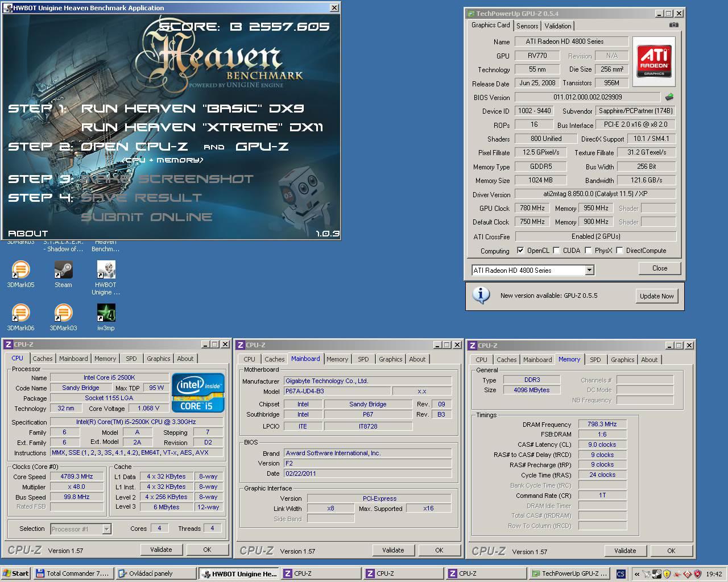Viewport: 728px width, 582px height.
Task: Open the SPD tab in CPU-Z Mainboard window
Action: (x=363, y=359)
